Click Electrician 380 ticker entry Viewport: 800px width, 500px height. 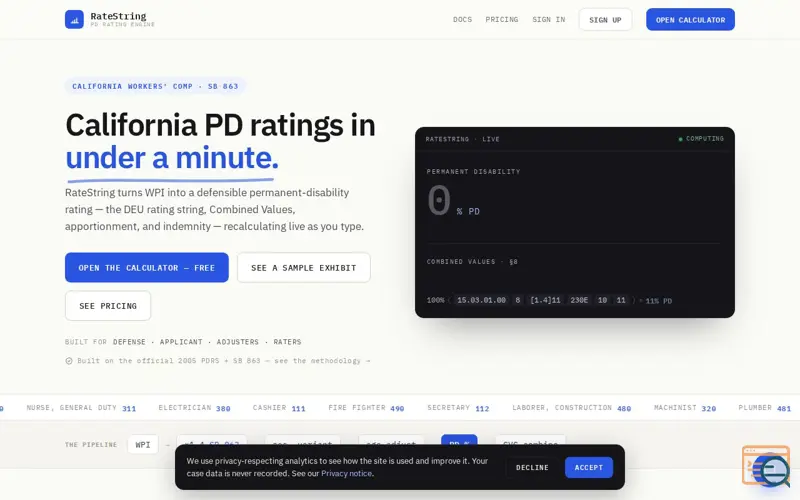(194, 408)
